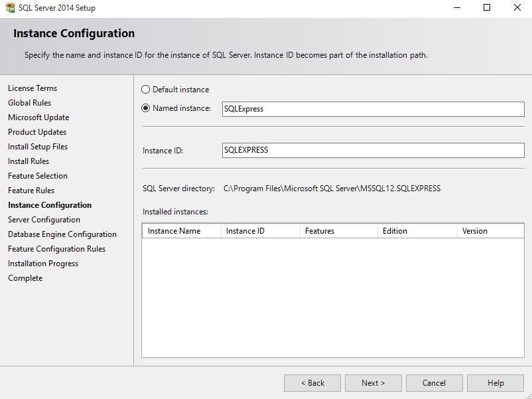The image size is (532, 399).
Task: Click the Named instance text field
Action: 373,109
